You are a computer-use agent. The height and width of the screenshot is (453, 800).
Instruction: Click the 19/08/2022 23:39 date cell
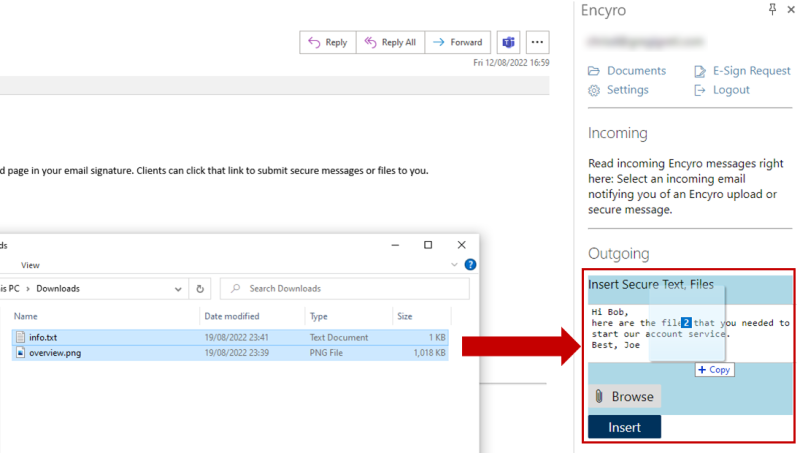click(237, 353)
